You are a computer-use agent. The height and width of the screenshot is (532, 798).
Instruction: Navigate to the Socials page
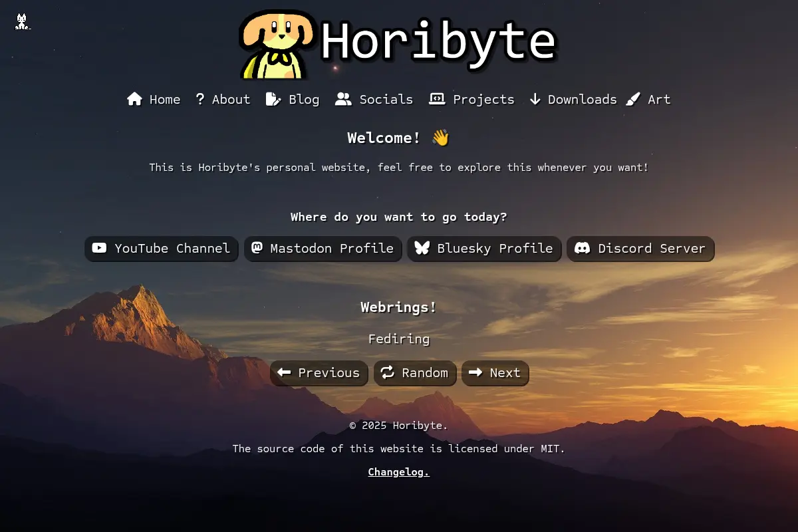point(374,99)
